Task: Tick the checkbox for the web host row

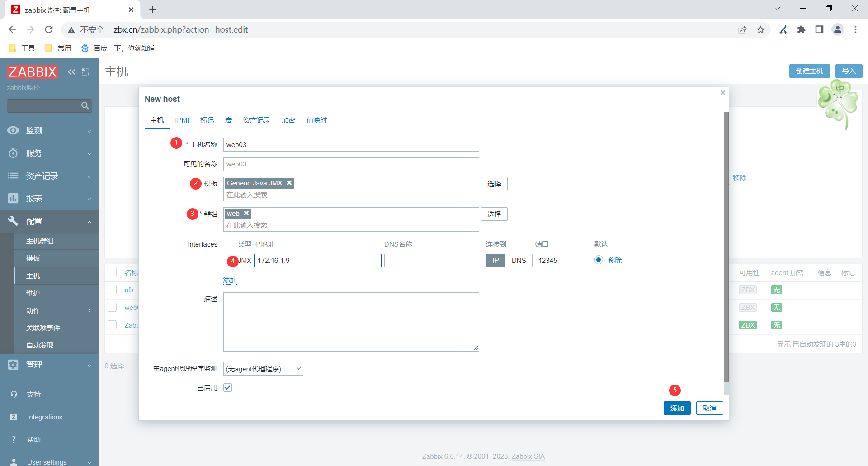Action: [113, 307]
